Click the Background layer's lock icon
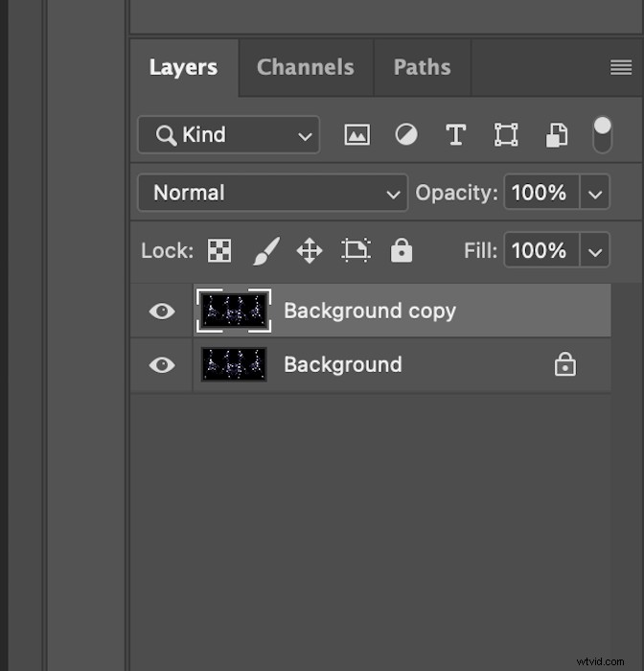The height and width of the screenshot is (671, 644). [x=564, y=364]
